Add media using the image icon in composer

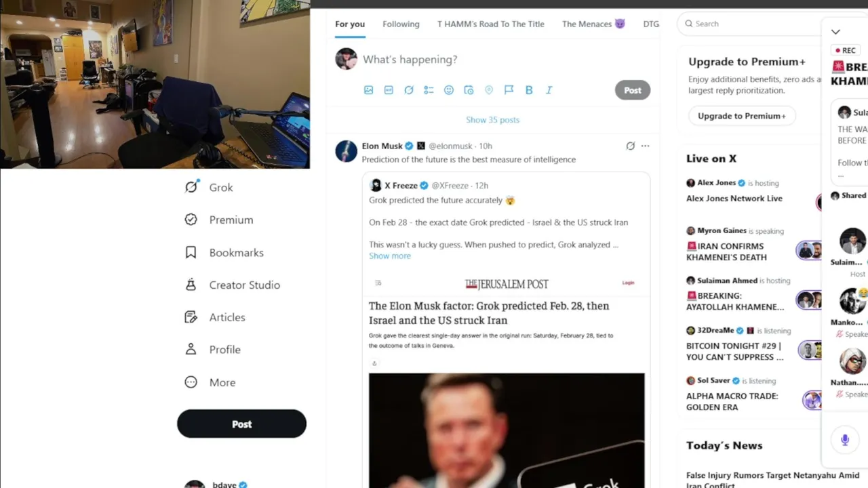point(368,90)
